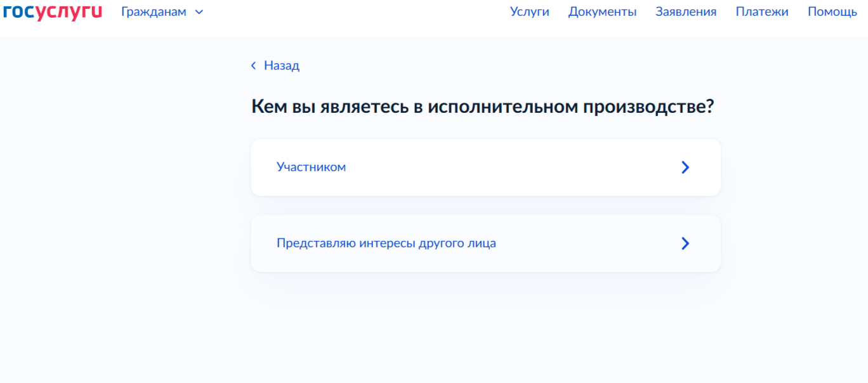
Task: Click empty middle of the Представляю интересы card
Action: click(584, 243)
